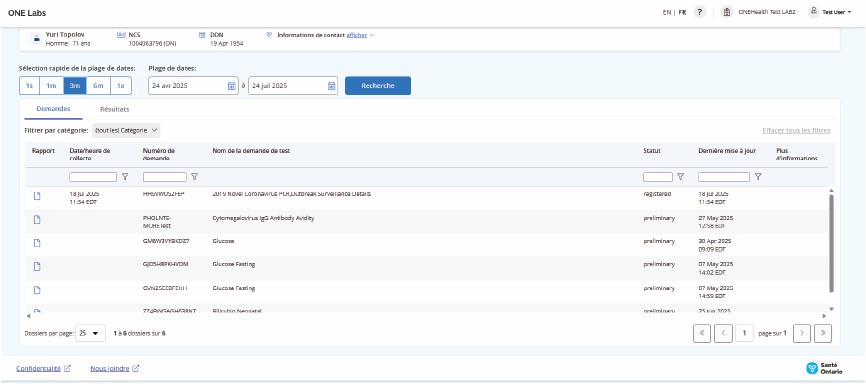Click the afficher link for contact information
The height and width of the screenshot is (384, 866).
[x=356, y=35]
